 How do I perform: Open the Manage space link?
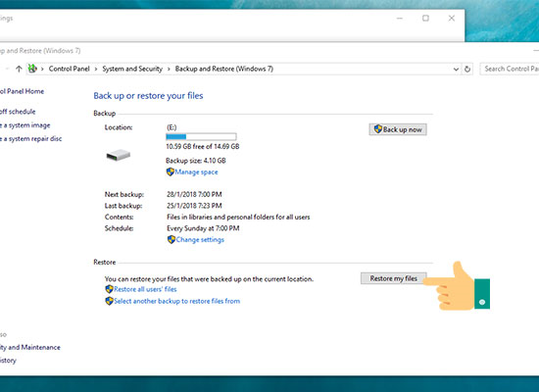pyautogui.click(x=196, y=171)
